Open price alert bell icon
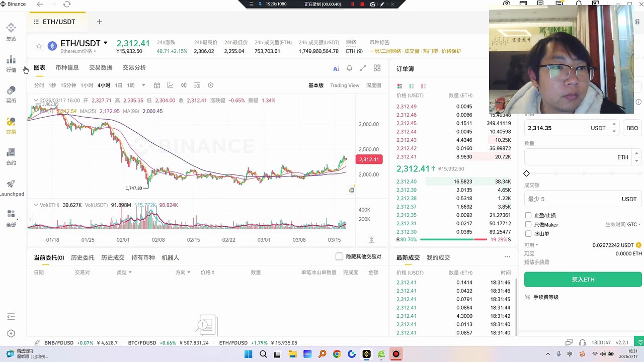 (x=349, y=68)
